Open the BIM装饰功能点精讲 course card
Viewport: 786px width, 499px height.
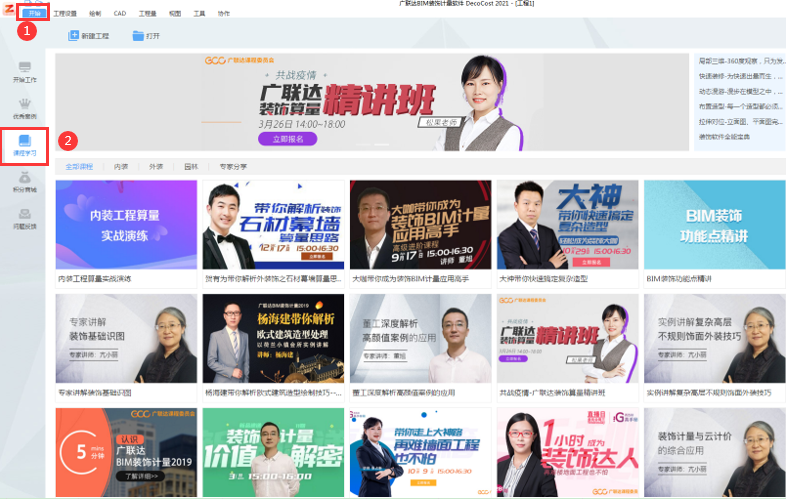tap(715, 234)
